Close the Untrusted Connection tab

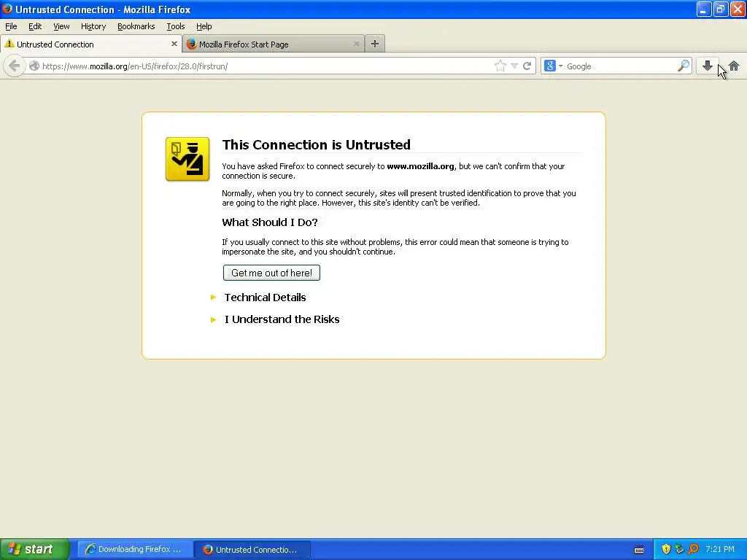174,44
